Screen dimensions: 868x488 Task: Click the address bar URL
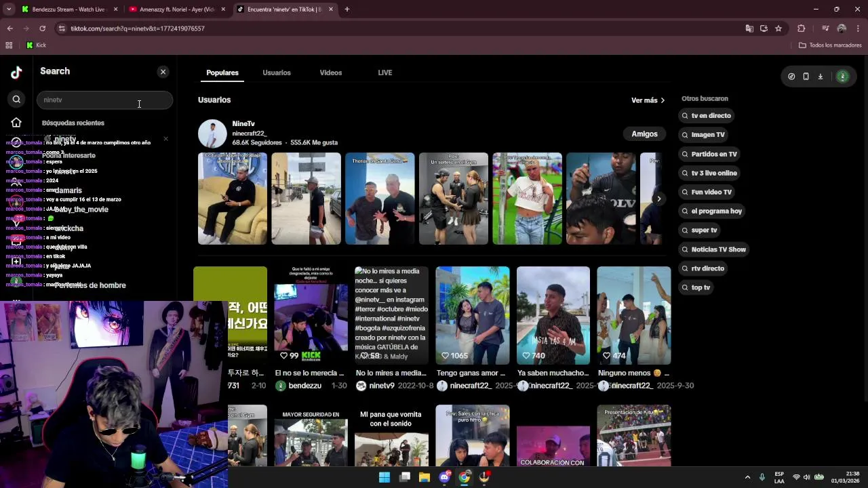(138, 28)
